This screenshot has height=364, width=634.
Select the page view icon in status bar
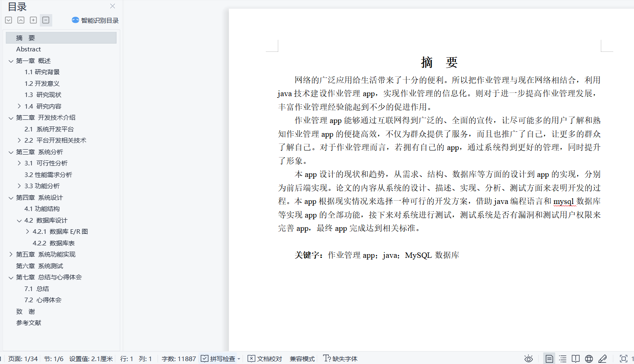pyautogui.click(x=549, y=358)
